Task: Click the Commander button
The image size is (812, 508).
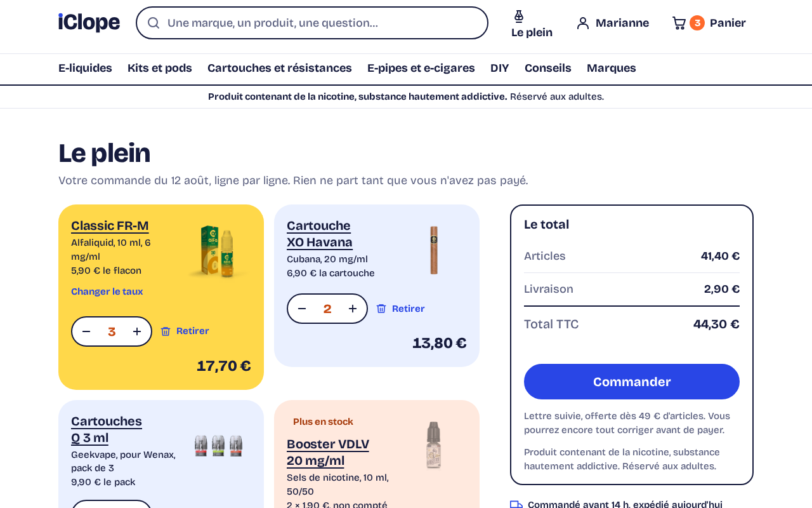Action: 632,382
